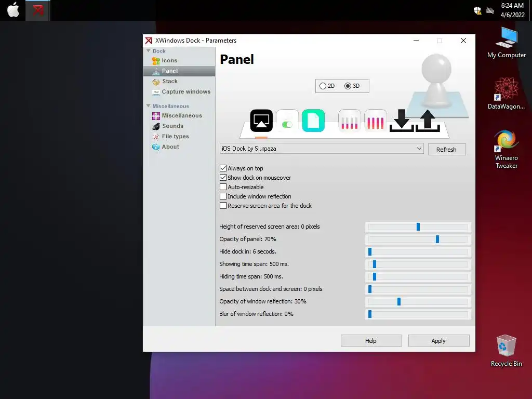Screen dimensions: 532x399
Task: Open the My Computer desktop icon
Action: (x=506, y=43)
